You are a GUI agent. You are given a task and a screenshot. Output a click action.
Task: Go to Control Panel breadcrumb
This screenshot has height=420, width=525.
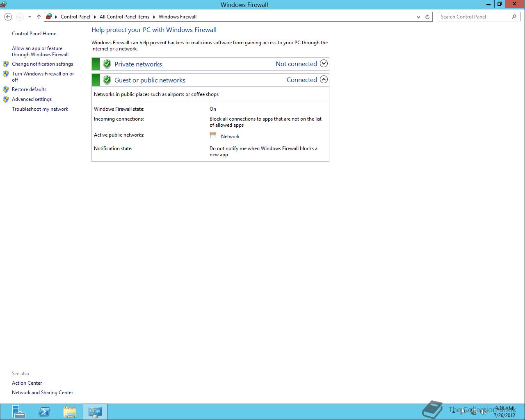[x=75, y=17]
